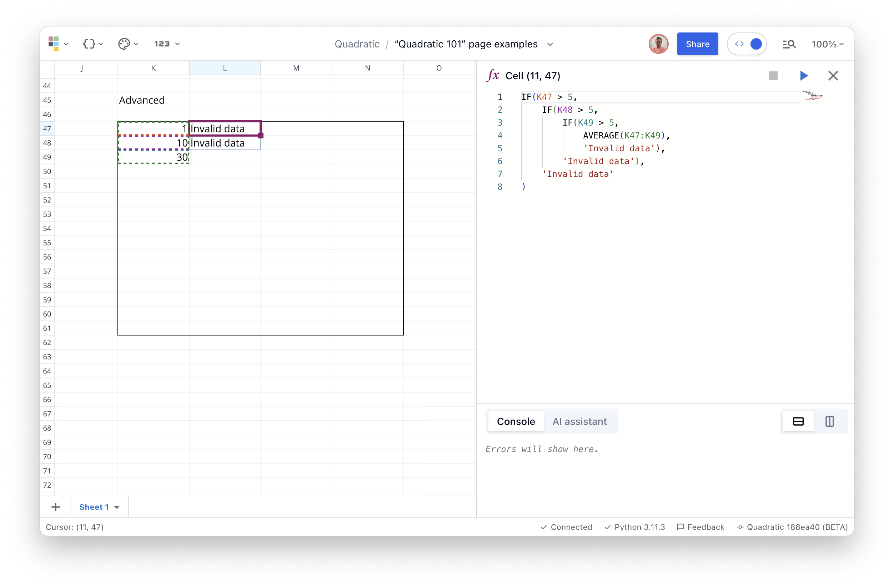Add a new sheet with the plus button
This screenshot has height=588, width=894.
[x=56, y=507]
